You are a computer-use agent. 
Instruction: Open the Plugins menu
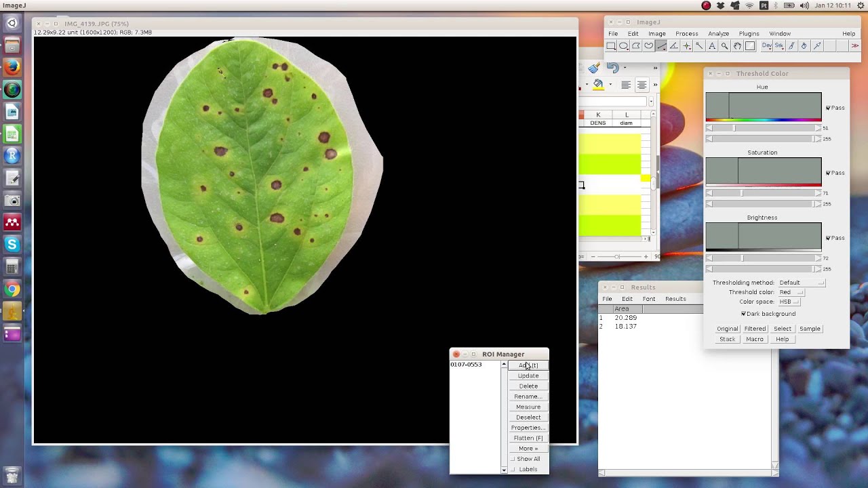tap(749, 34)
